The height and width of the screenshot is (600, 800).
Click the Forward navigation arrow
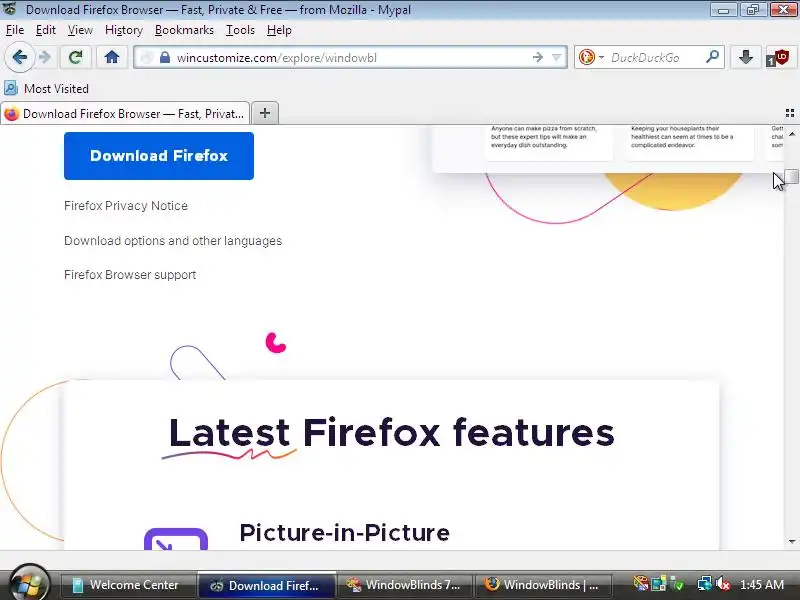pos(45,57)
